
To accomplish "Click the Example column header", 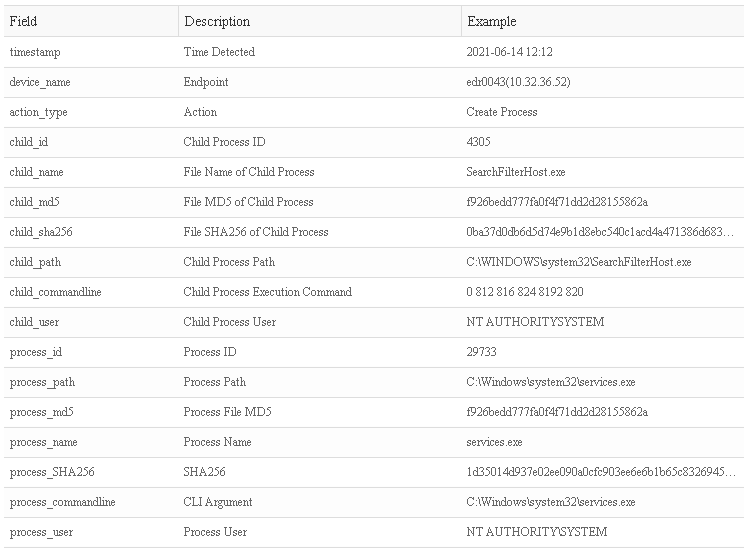I will click(492, 22).
